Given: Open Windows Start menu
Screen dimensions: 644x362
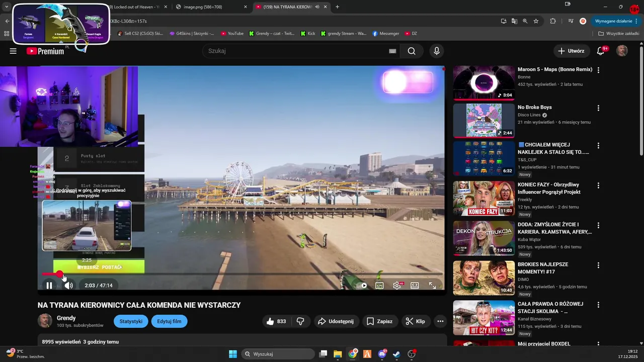Looking at the screenshot, I should pyautogui.click(x=233, y=354).
